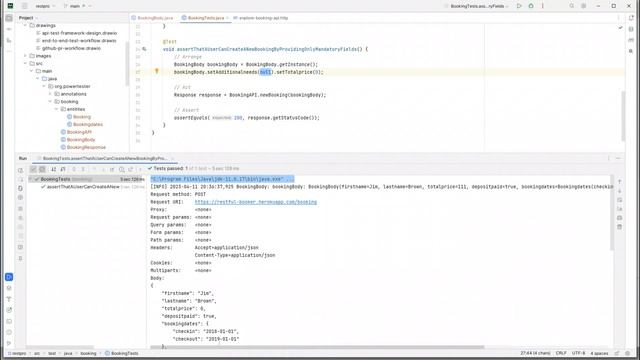Image resolution: width=640 pixels, height=360 pixels.
Task: Open the Database tool window icon
Action: tap(631, 29)
